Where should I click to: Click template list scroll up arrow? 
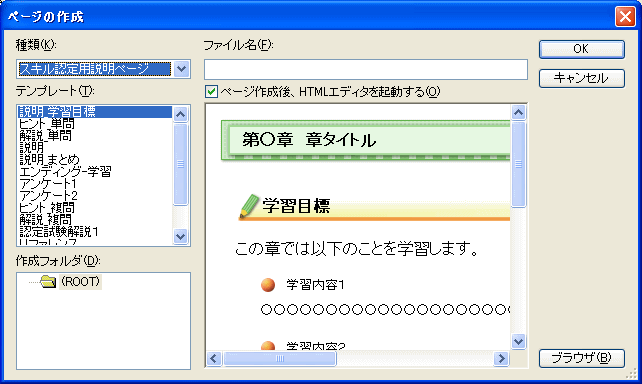[x=181, y=114]
